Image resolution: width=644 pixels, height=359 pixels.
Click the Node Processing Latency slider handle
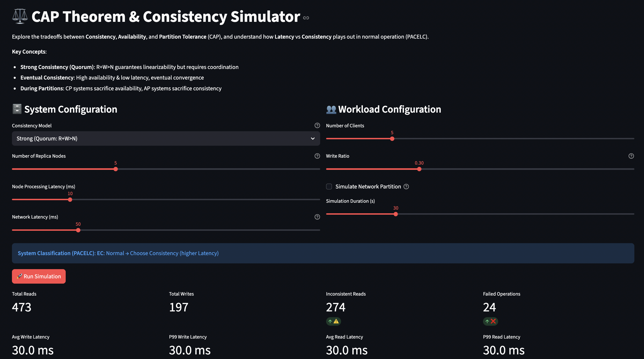click(70, 200)
